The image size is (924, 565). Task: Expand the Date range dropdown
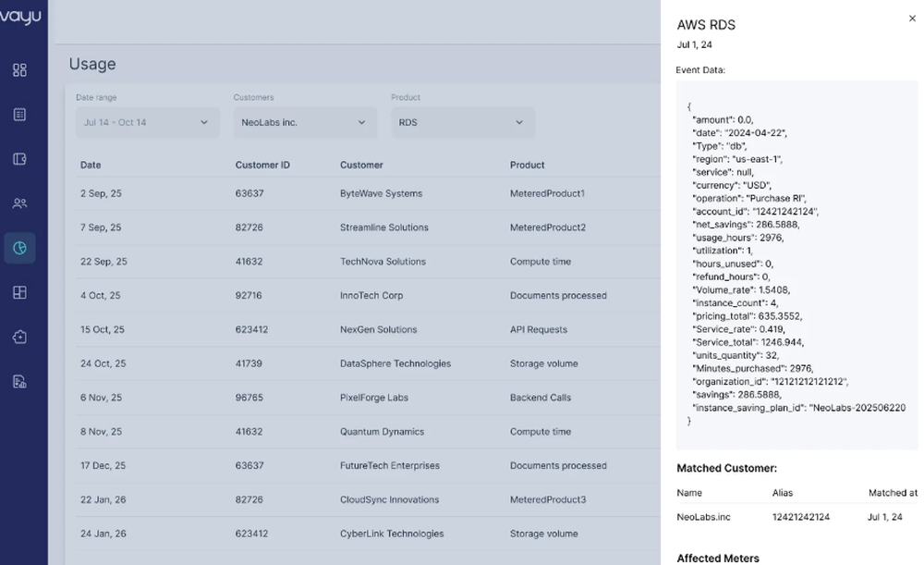tap(146, 121)
